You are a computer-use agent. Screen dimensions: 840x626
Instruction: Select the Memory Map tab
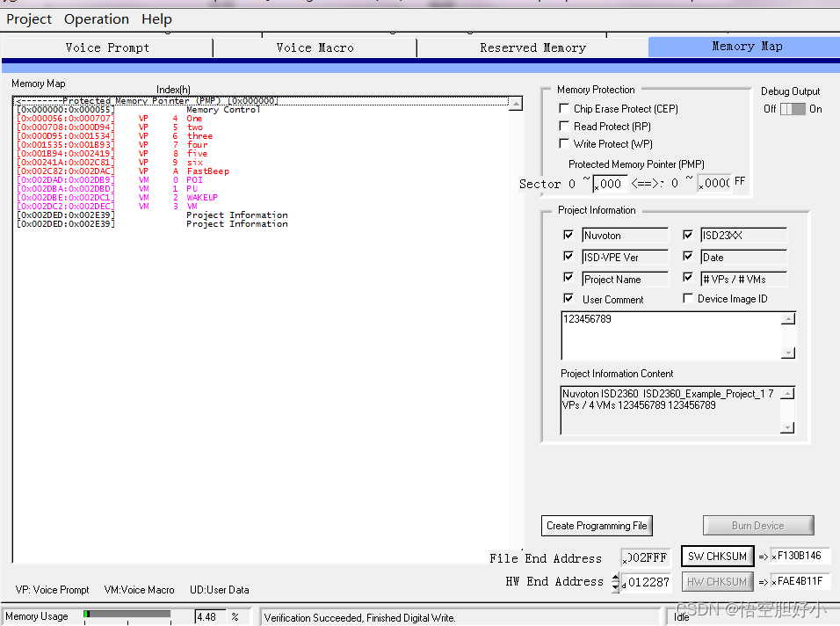tap(746, 47)
